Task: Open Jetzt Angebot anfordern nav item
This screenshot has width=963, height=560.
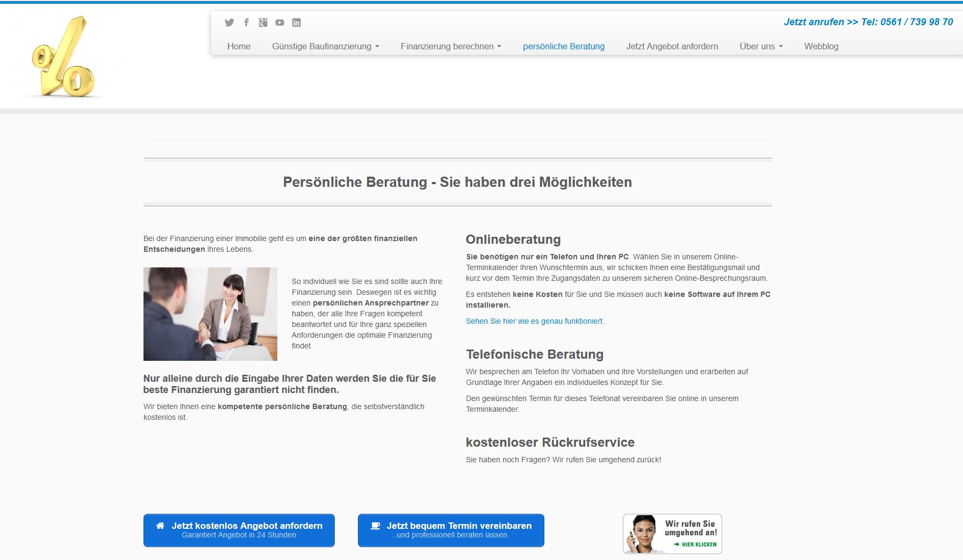Action: click(672, 46)
